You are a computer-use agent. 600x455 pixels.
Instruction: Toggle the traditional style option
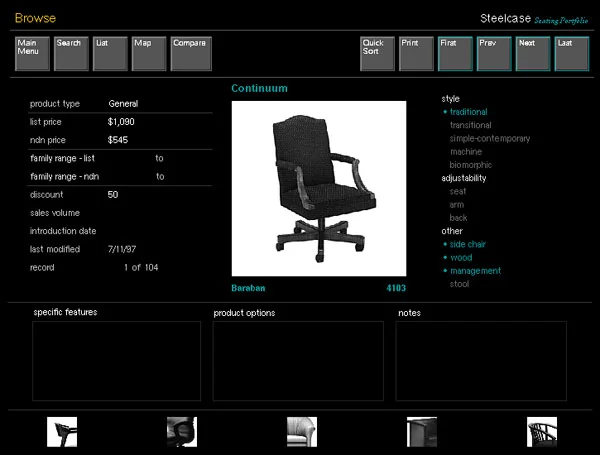[x=468, y=112]
